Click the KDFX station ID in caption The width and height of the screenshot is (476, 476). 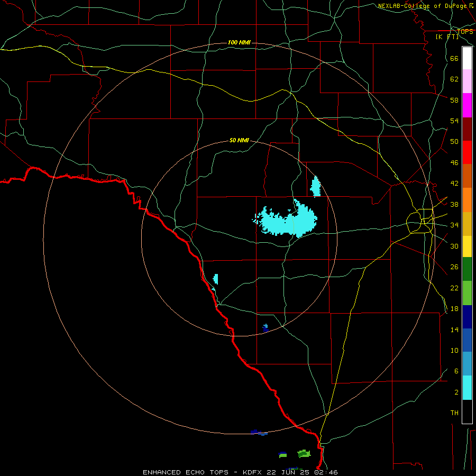pyautogui.click(x=253, y=472)
